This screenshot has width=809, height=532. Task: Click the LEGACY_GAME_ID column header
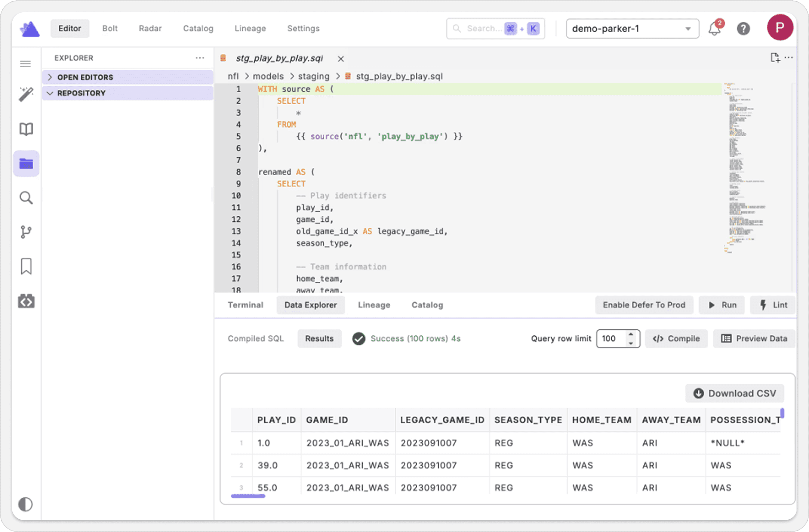[442, 420]
